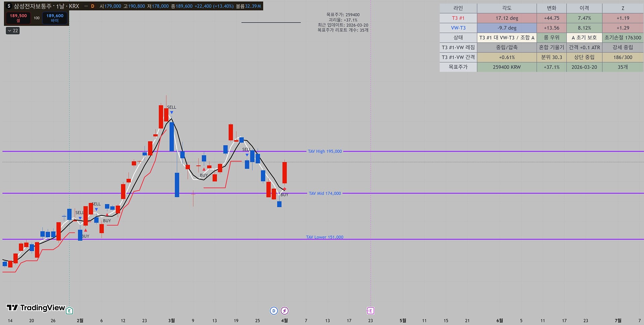Click the 저178,000 low price value
Screen dimensions: 644x325
[x=158, y=6]
